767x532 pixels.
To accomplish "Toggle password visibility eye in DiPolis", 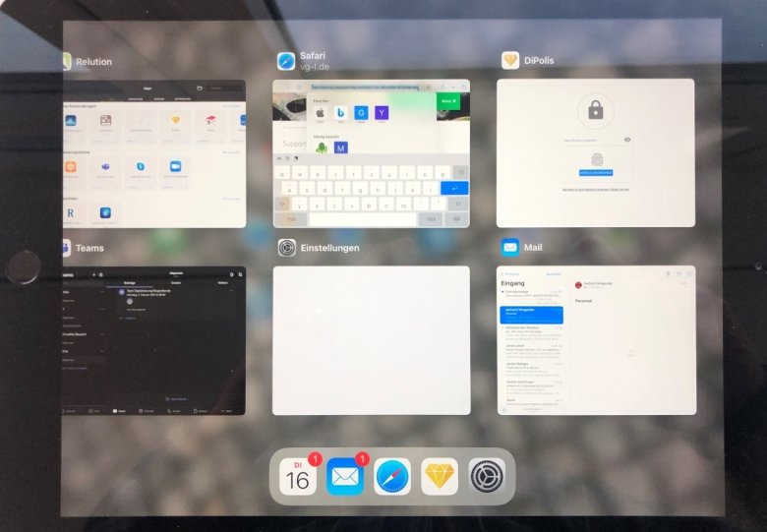I will tap(627, 141).
